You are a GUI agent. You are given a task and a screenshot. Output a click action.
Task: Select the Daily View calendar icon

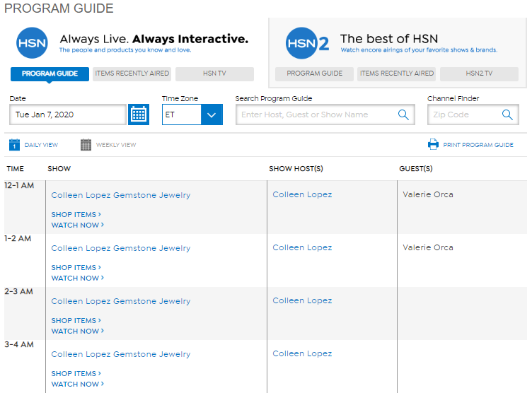(15, 145)
